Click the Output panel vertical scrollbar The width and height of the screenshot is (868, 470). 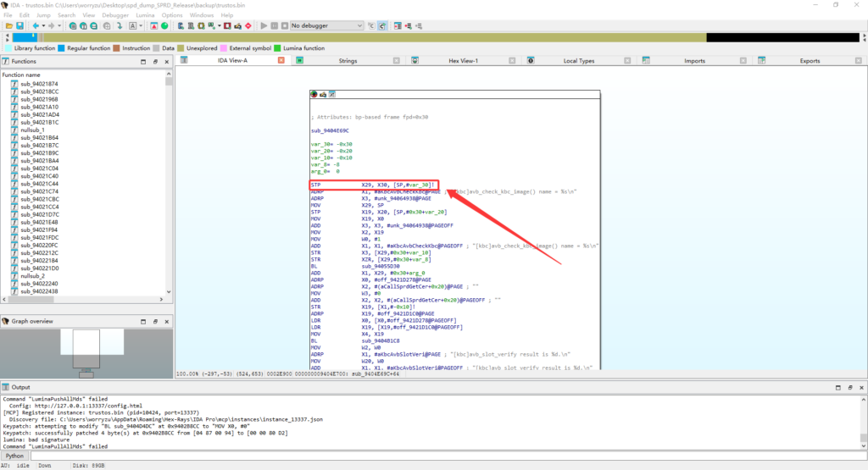pos(863,422)
